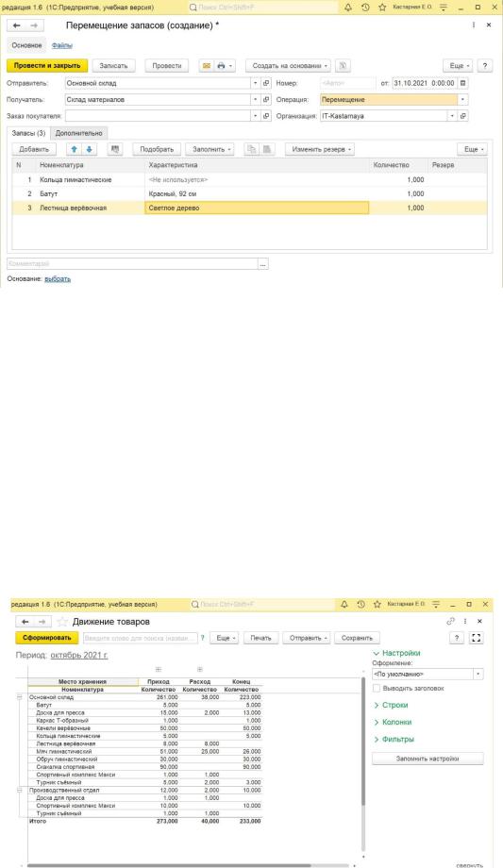Open three-dot menu of Перемещение запасов form

tap(474, 25)
